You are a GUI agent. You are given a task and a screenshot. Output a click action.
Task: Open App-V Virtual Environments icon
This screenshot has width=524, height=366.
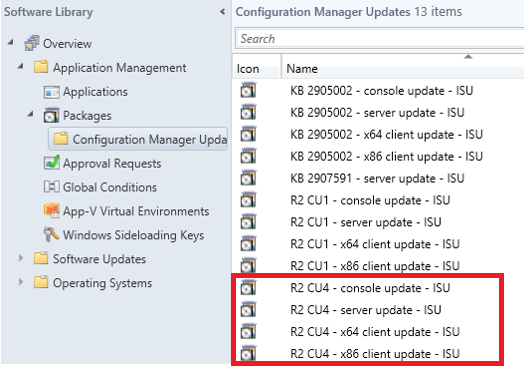click(x=52, y=211)
